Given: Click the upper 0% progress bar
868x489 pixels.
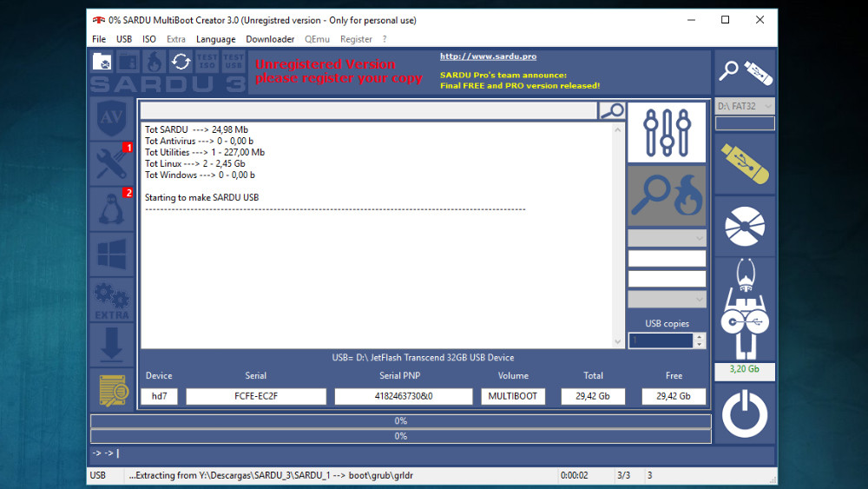Looking at the screenshot, I should click(x=401, y=421).
